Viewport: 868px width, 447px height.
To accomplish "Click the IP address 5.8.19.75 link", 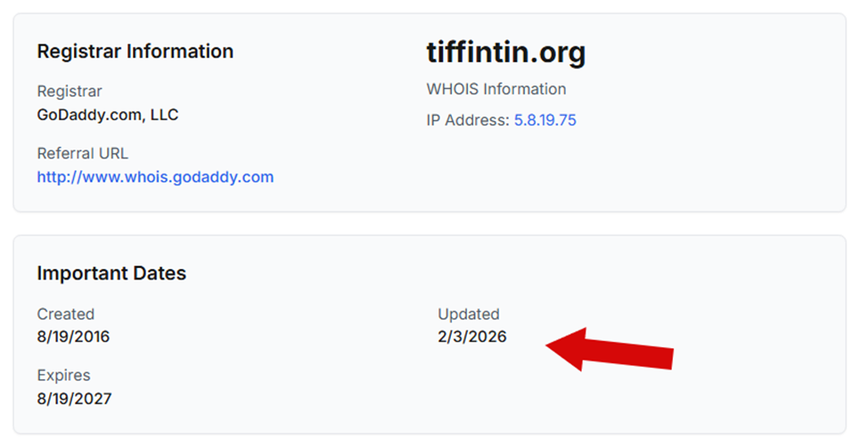I will point(545,120).
